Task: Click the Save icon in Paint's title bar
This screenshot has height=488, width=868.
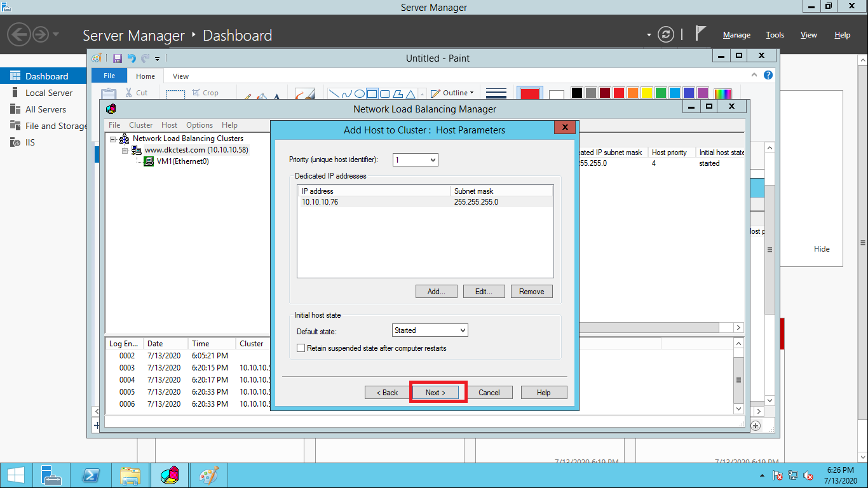Action: point(118,58)
